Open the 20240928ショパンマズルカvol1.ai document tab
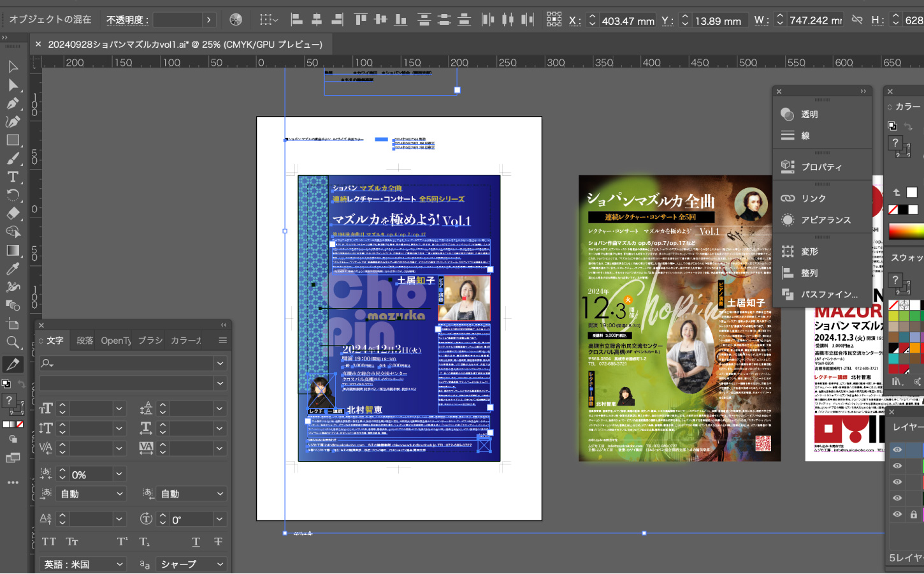The image size is (924, 574). coord(185,45)
